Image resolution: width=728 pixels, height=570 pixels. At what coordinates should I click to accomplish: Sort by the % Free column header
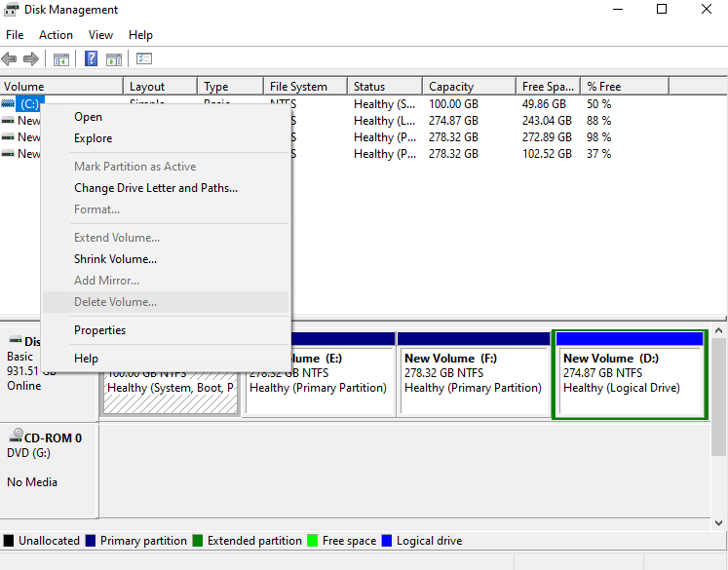[x=625, y=87]
